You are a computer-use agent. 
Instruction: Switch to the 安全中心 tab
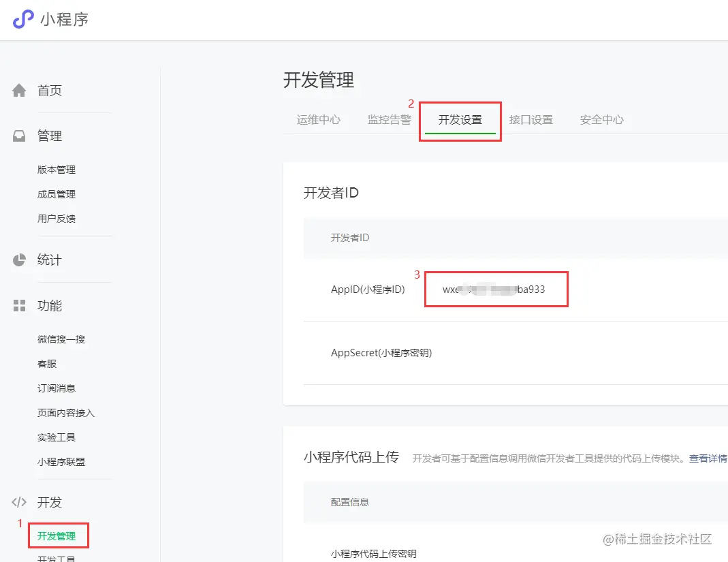[x=602, y=120]
